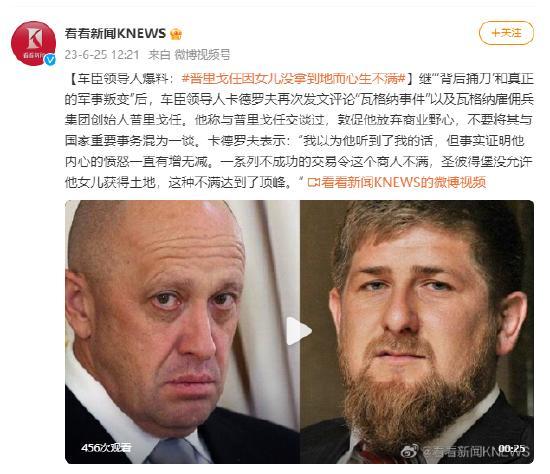Click the 【车臣领导人爆料: headline text

[x=122, y=79]
